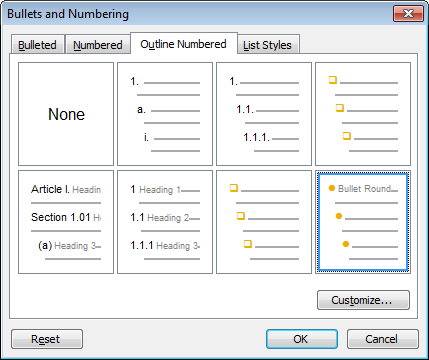The width and height of the screenshot is (429, 360).
Task: Select the Bullet Round outline format
Action: 363,222
